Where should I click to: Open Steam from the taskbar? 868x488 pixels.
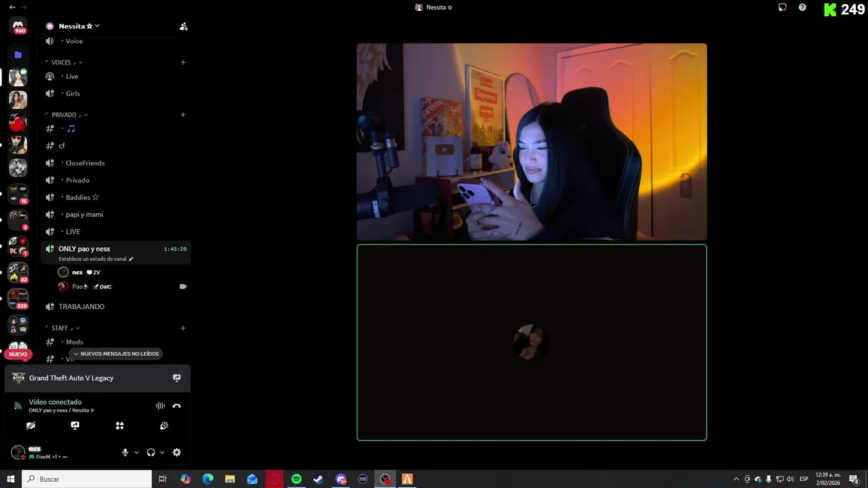318,479
